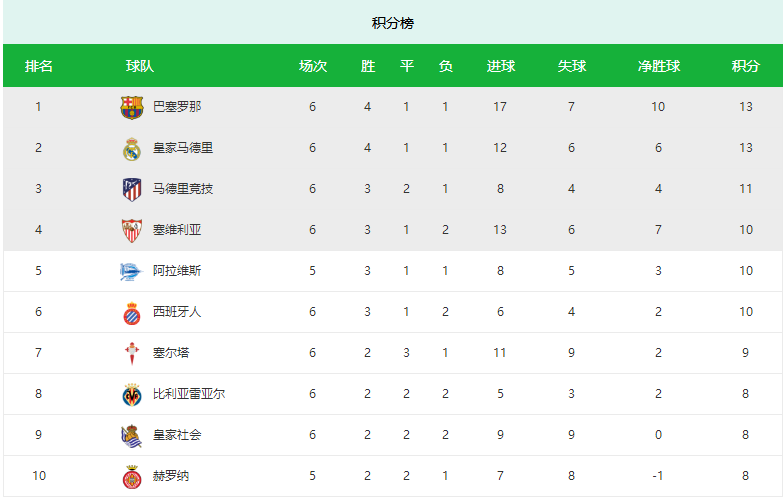
Task: Click the Real Madrid crest icon
Action: [132, 148]
